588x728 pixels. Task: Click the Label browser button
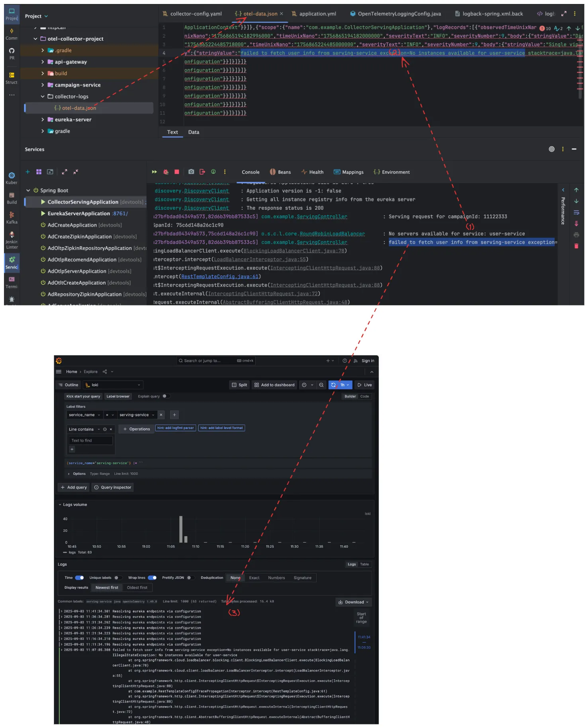tap(118, 396)
